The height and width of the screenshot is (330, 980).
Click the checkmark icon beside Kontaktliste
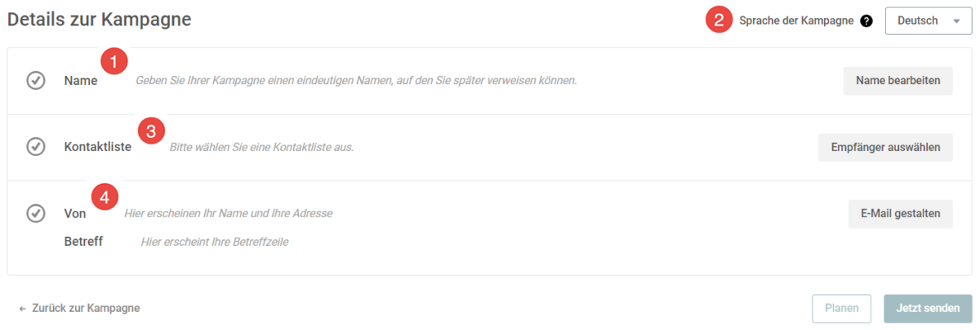coord(36,147)
